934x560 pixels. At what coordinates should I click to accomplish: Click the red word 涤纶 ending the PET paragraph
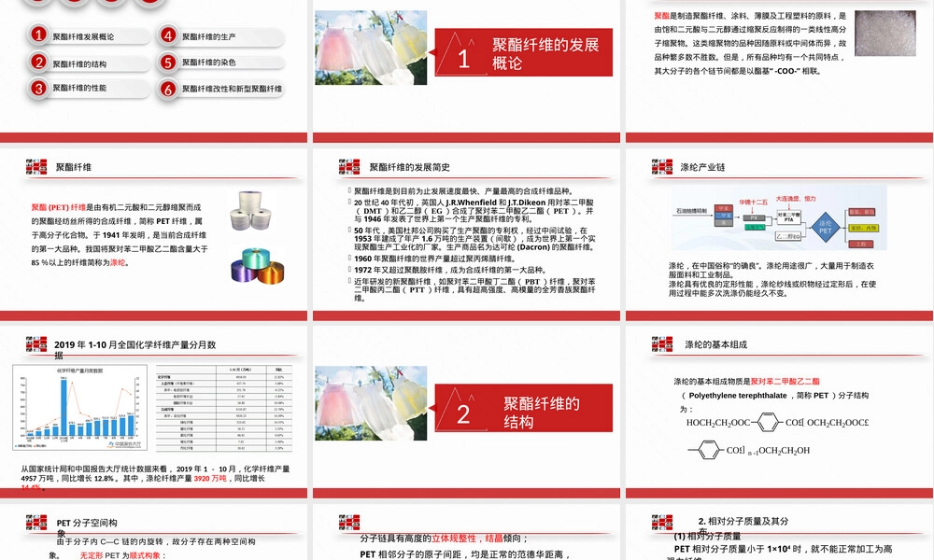click(x=118, y=262)
